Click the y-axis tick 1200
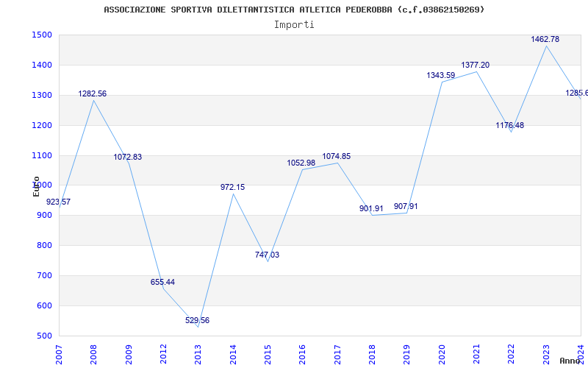This screenshot has height=368, width=588. [x=41, y=125]
